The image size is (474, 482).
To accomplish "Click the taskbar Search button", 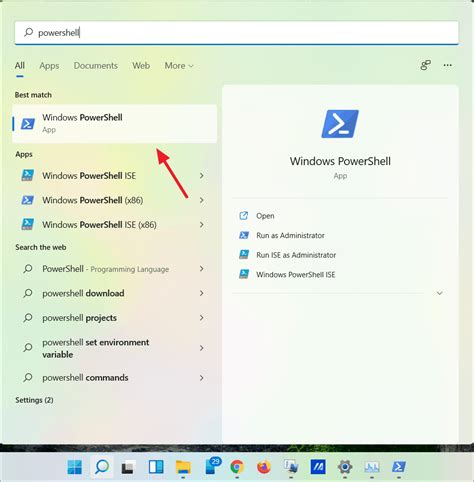I will click(102, 467).
